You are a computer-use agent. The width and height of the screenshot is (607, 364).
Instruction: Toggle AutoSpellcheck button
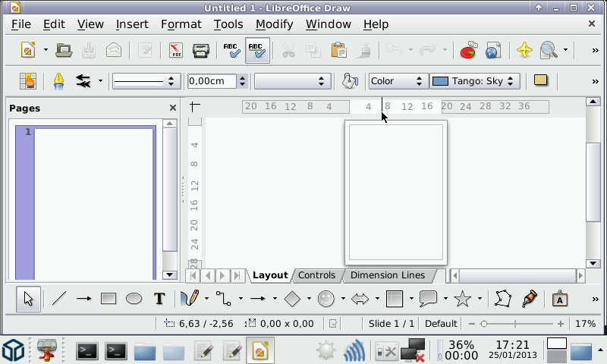point(257,51)
